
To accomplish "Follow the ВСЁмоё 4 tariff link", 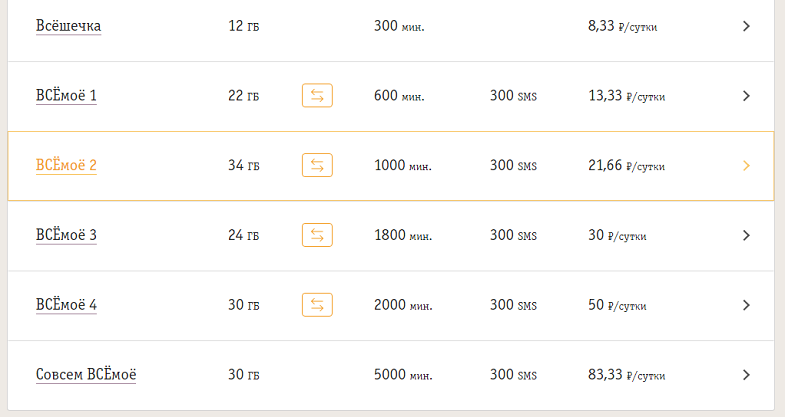I will coord(66,305).
